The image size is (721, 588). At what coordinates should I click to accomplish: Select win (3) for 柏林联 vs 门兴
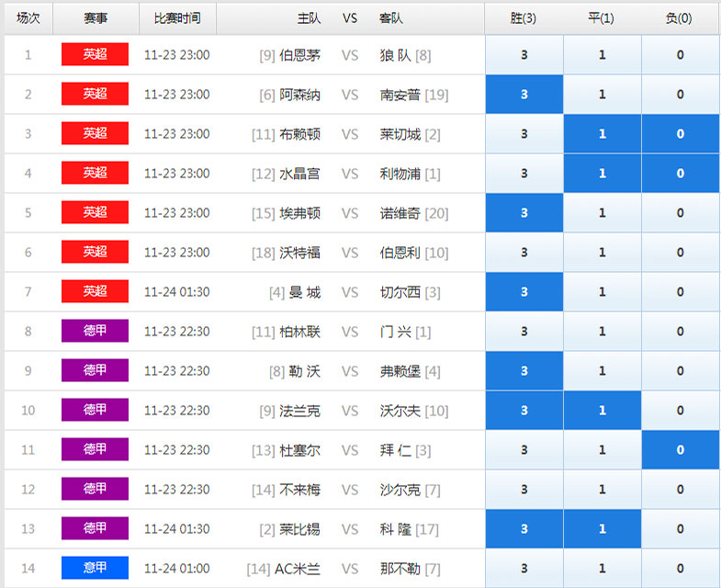click(x=524, y=332)
